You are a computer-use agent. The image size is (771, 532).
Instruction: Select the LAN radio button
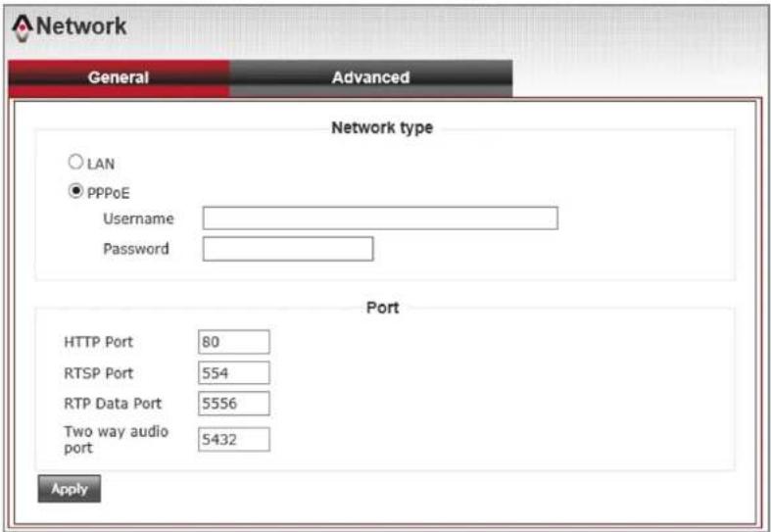point(75,163)
